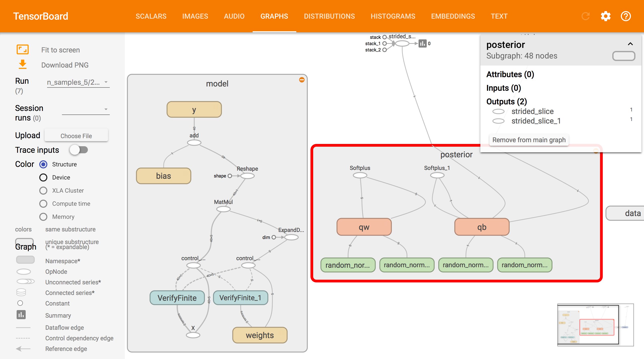Image resolution: width=644 pixels, height=359 pixels.
Task: Open the Session runs dropdown
Action: 86,109
